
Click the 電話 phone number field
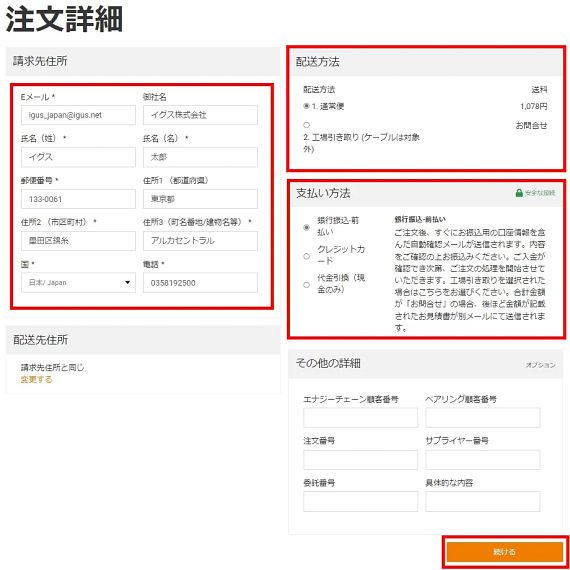[200, 282]
